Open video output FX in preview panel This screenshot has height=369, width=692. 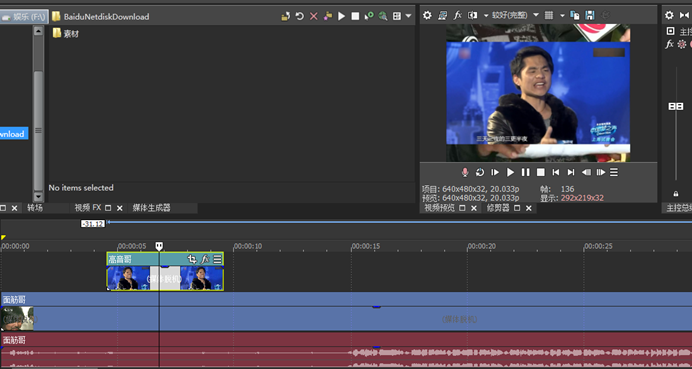tap(458, 15)
